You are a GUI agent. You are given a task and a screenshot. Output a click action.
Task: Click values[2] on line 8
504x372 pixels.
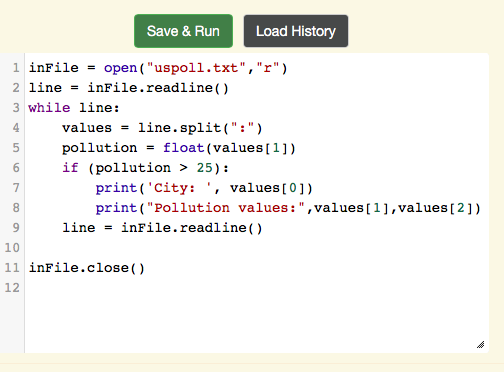435,208
